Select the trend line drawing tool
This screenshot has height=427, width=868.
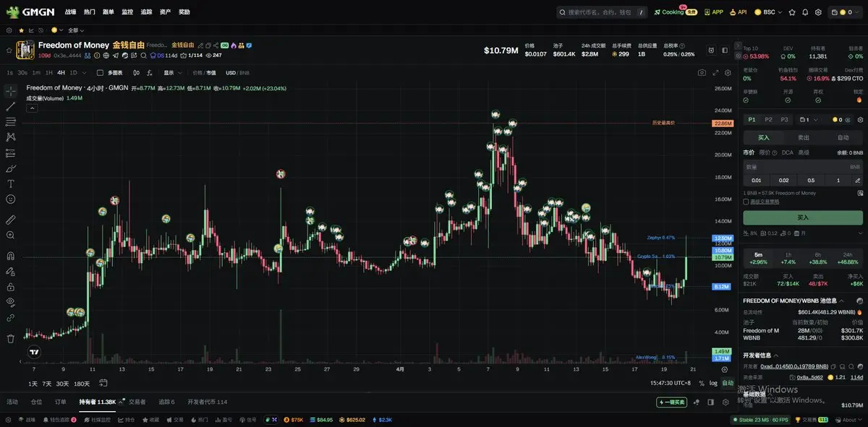click(x=11, y=106)
